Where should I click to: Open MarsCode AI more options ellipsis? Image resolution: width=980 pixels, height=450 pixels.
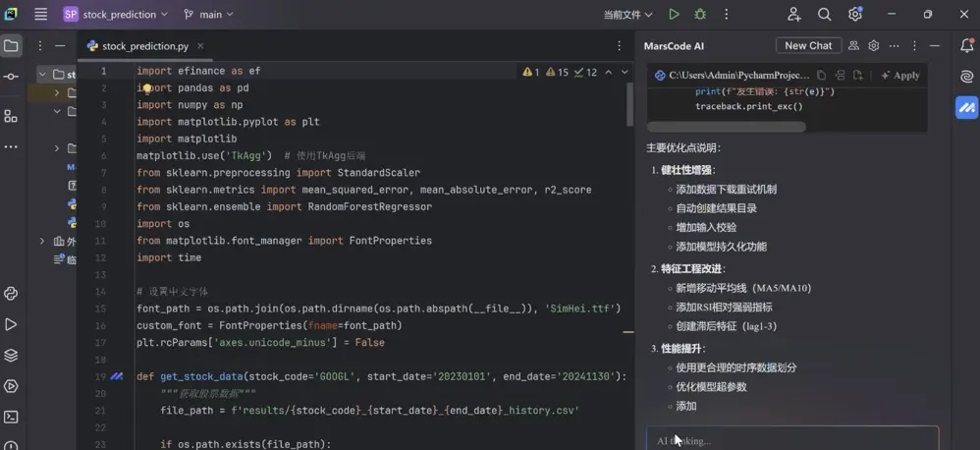895,45
